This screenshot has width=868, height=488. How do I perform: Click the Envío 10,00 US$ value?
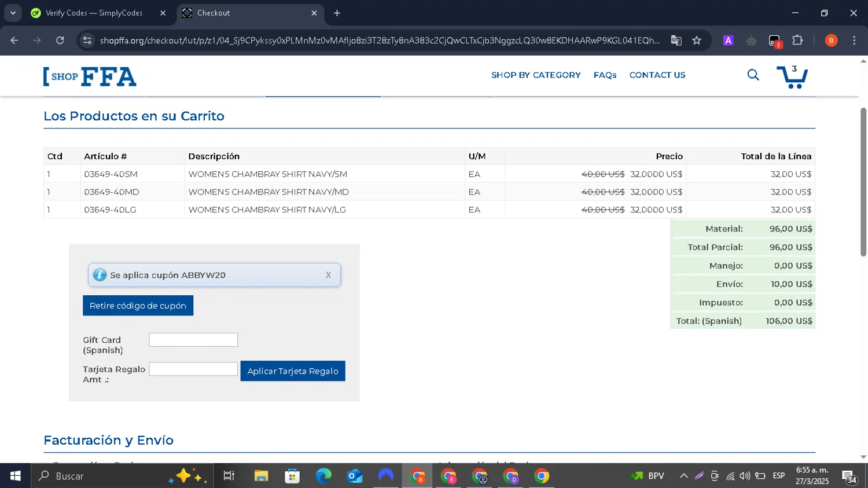point(792,284)
